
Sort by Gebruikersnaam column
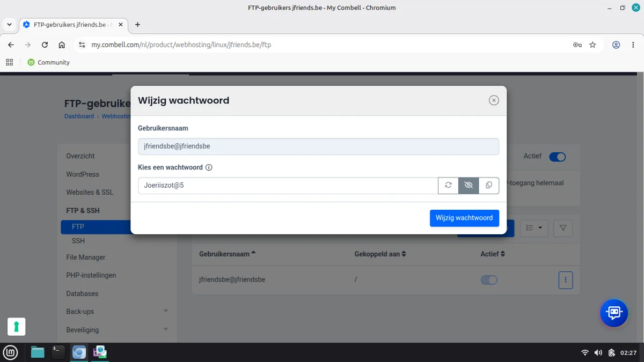point(228,254)
